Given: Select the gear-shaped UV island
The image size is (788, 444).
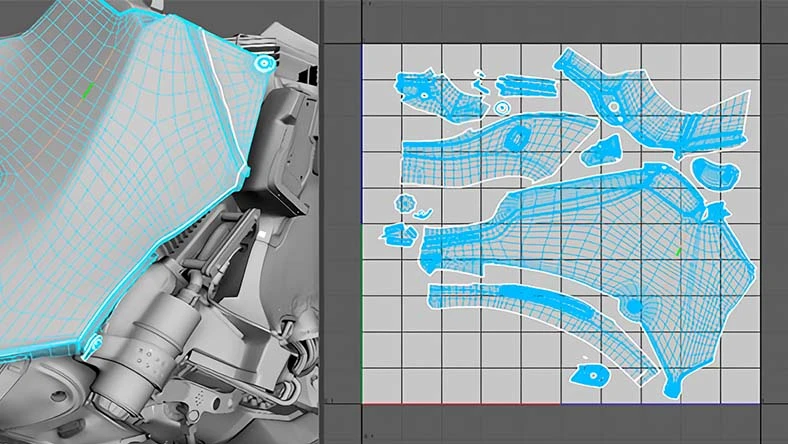Looking at the screenshot, I should (x=405, y=204).
